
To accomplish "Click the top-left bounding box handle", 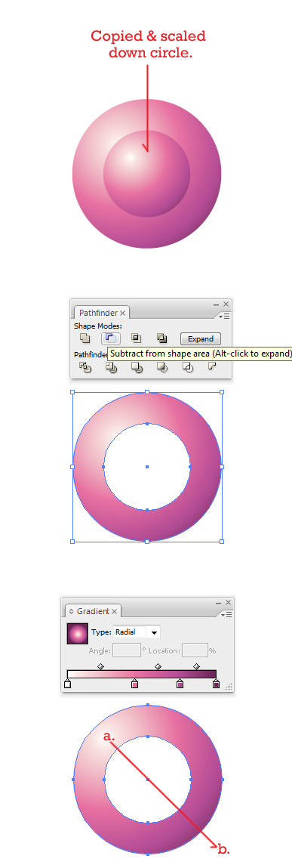I will click(72, 393).
